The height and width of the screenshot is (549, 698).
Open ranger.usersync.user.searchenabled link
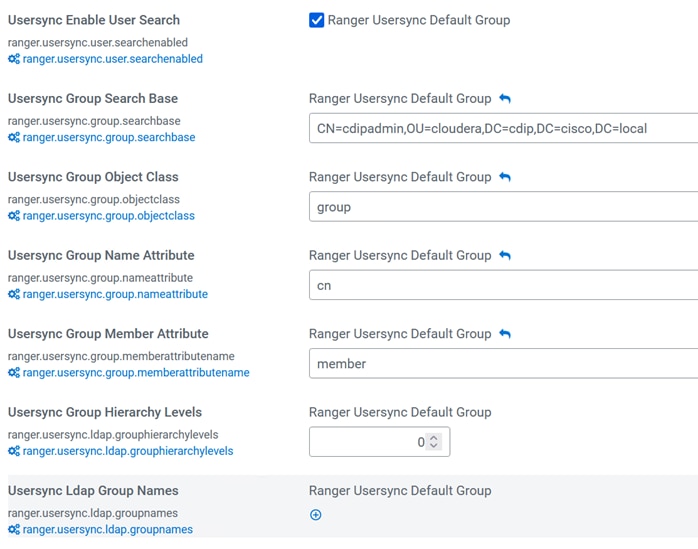click(113, 59)
